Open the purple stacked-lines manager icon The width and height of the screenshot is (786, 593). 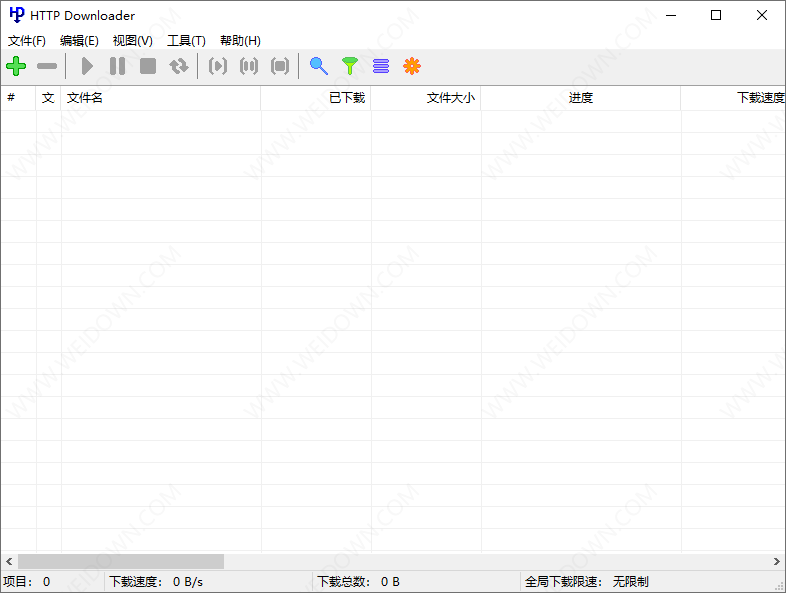(381, 66)
